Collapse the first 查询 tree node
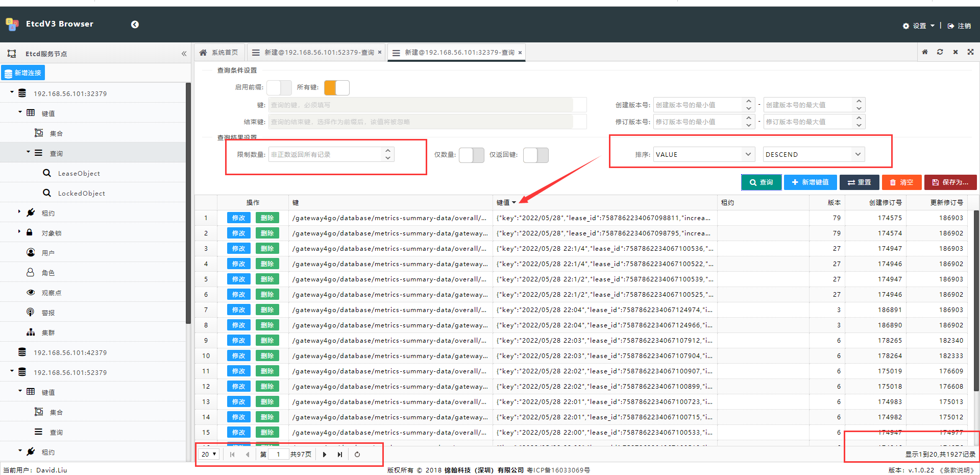Image resolution: width=980 pixels, height=475 pixels. coord(28,152)
